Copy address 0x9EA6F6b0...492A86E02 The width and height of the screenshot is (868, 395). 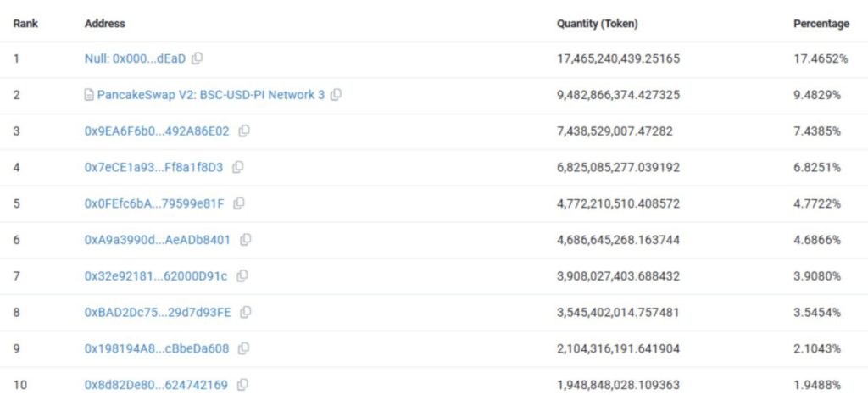[x=244, y=131]
